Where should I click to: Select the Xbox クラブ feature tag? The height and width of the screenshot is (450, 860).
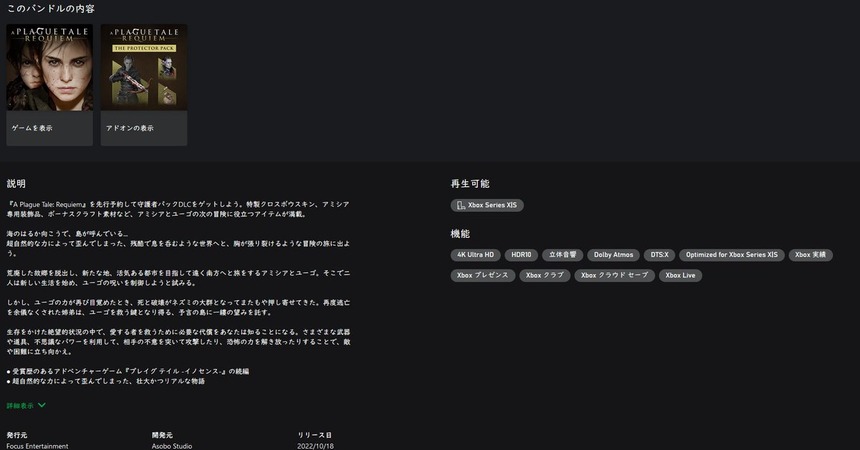(x=545, y=275)
